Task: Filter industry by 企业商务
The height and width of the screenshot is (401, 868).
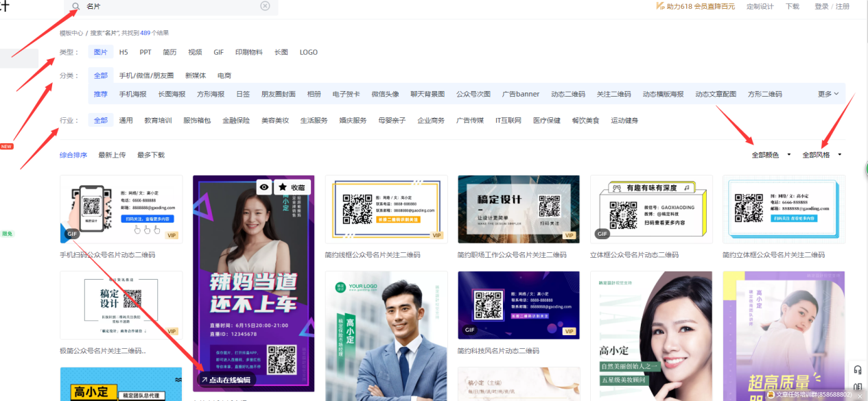Action: (x=431, y=121)
